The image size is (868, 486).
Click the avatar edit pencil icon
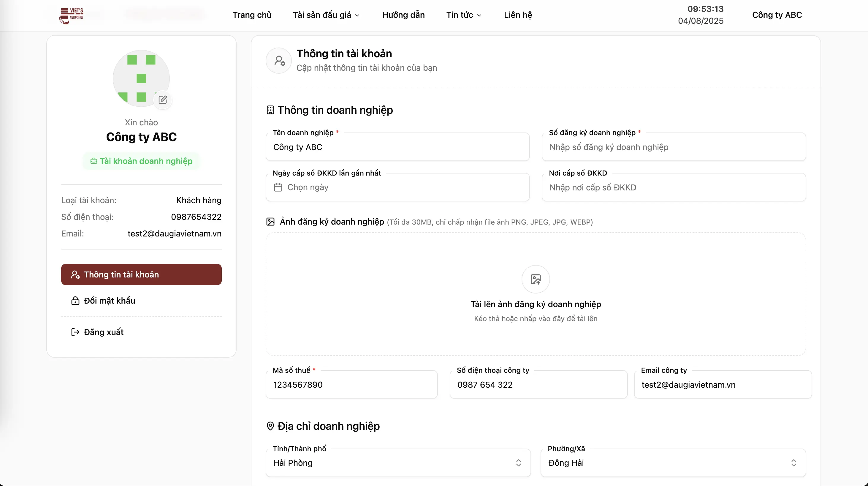pos(163,100)
